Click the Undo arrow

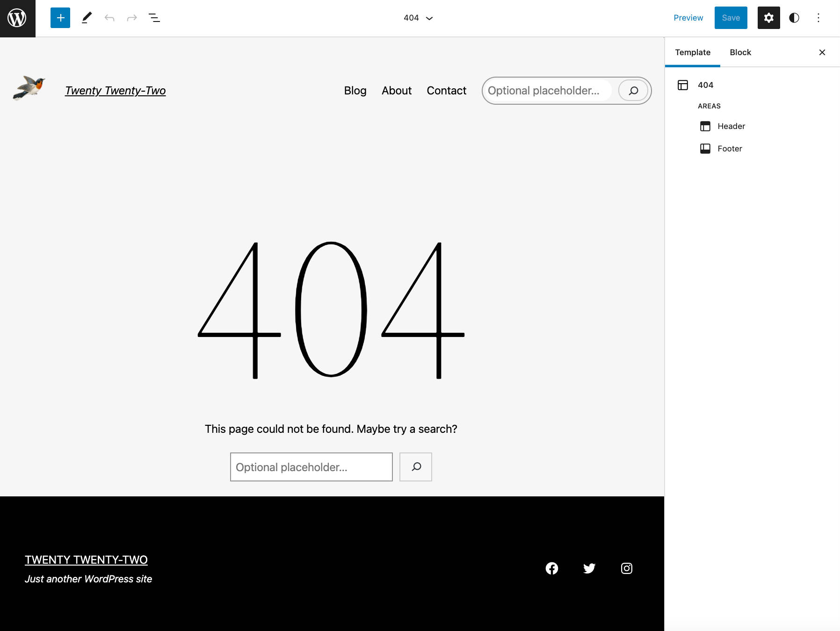(109, 18)
